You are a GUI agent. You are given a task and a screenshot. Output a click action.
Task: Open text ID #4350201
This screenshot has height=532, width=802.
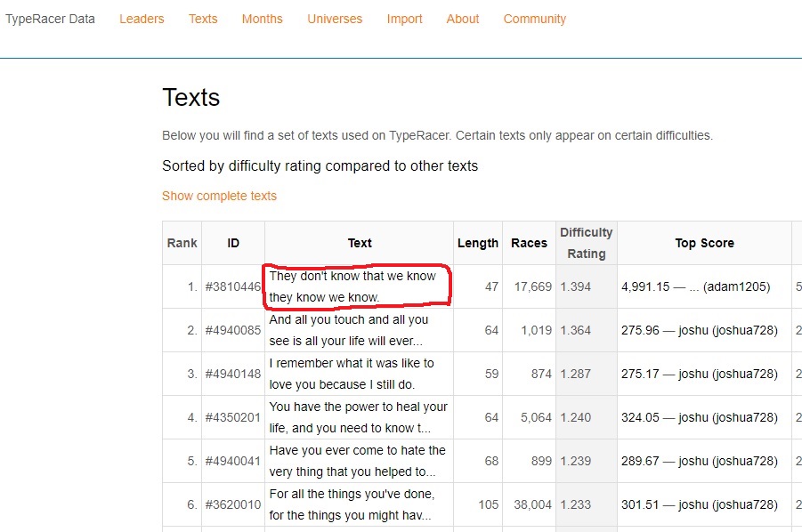(x=233, y=417)
